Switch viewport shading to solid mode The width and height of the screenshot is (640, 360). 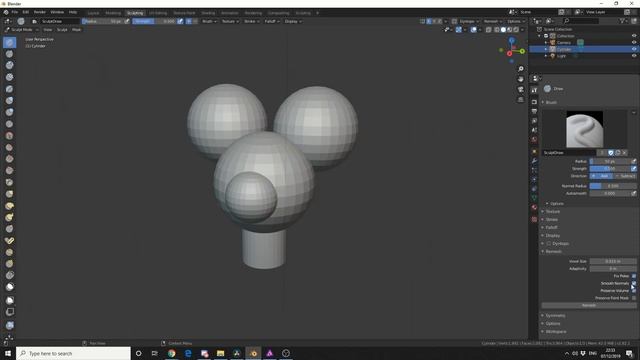pyautogui.click(x=503, y=30)
